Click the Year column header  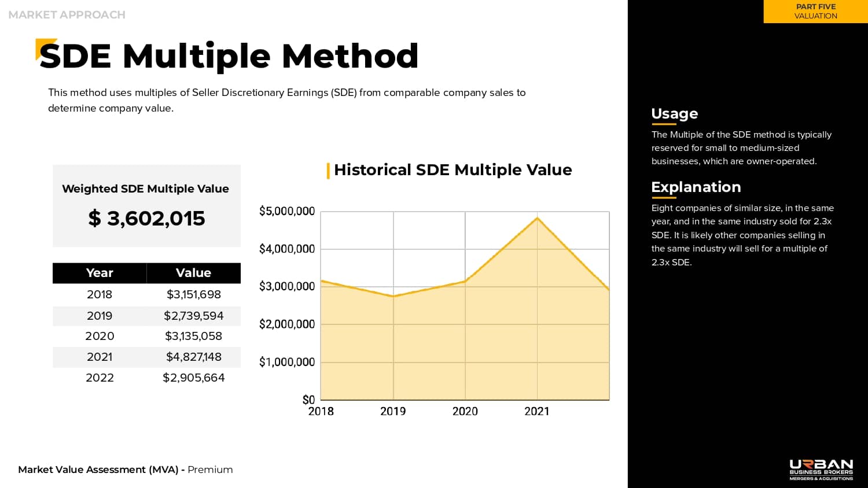coord(100,273)
